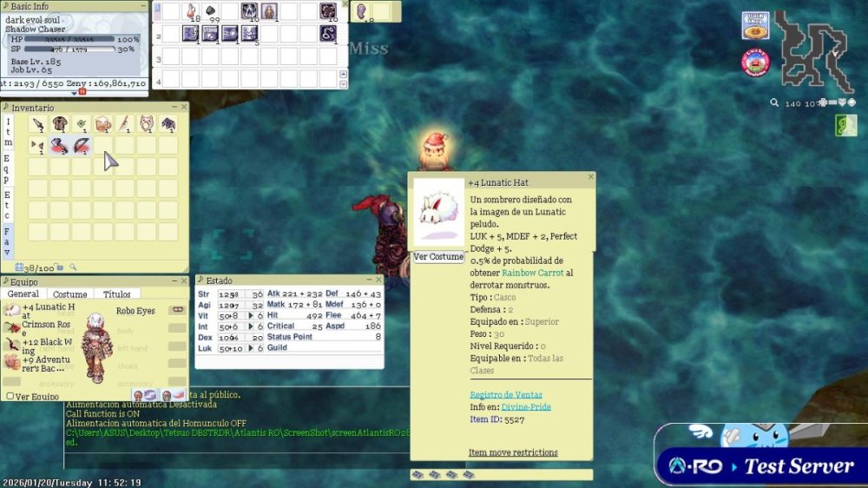Click the SP bar in Basic Info

(x=69, y=49)
